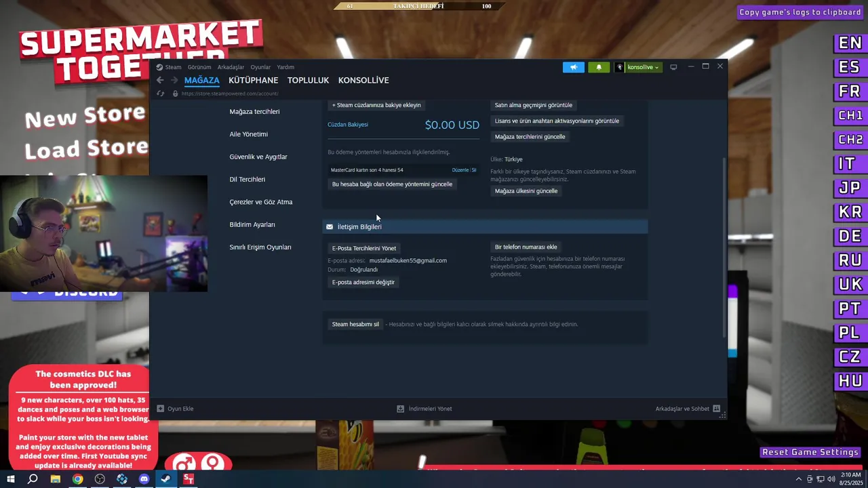868x488 pixels.
Task: Open OBS Studio from taskbar
Action: (100, 479)
